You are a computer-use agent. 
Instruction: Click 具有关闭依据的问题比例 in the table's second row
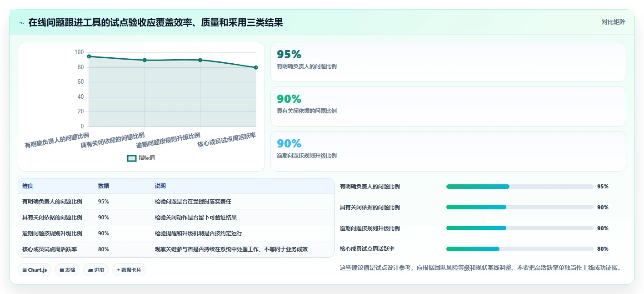[x=52, y=218]
